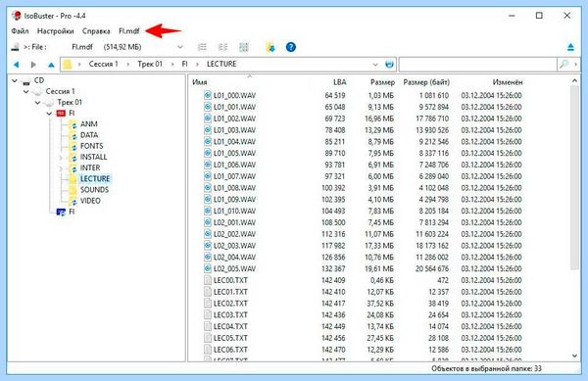
Task: Switch to details view icon
Action: [222, 47]
